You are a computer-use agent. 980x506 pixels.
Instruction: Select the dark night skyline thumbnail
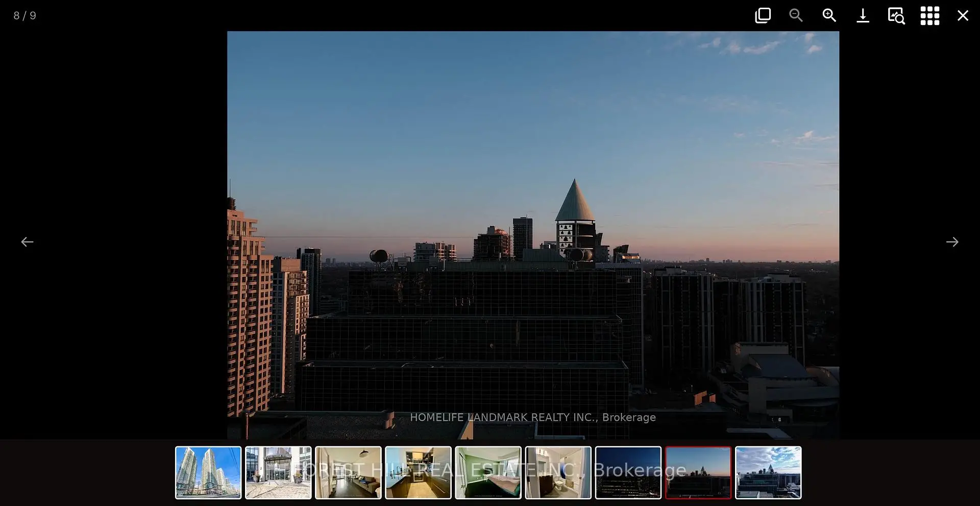click(628, 472)
